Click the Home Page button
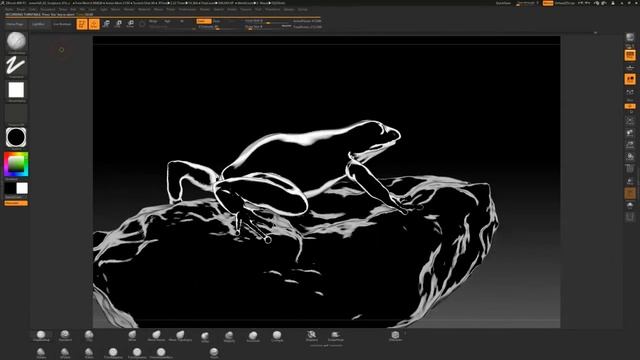Viewport: 640px width, 360px height. [x=15, y=24]
